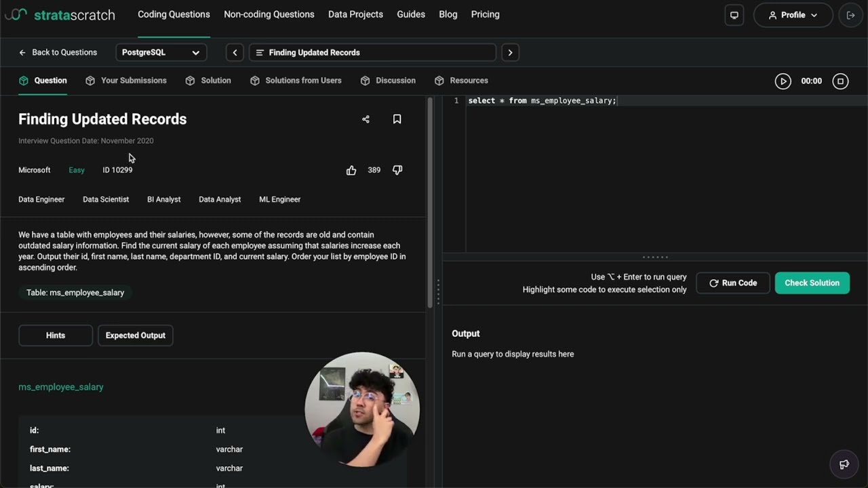Click the Data Scientist role tag

point(106,199)
